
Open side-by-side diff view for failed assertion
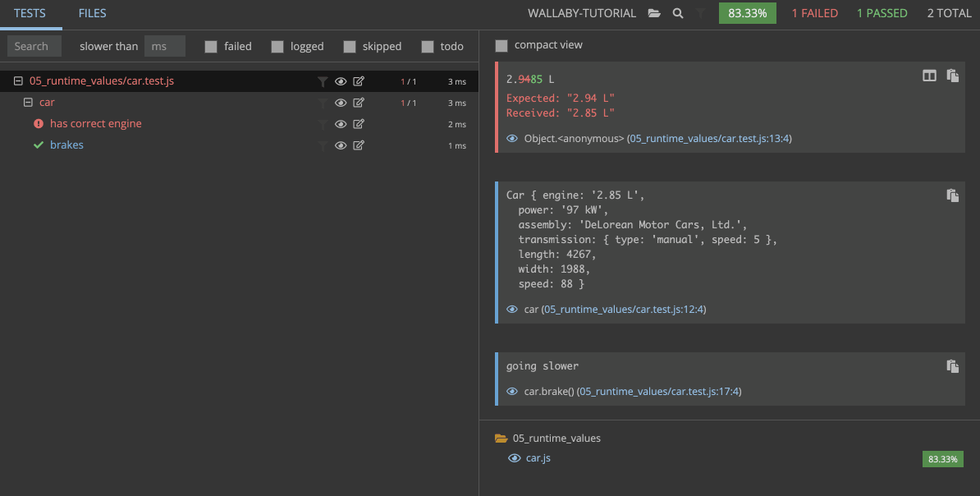tap(929, 76)
